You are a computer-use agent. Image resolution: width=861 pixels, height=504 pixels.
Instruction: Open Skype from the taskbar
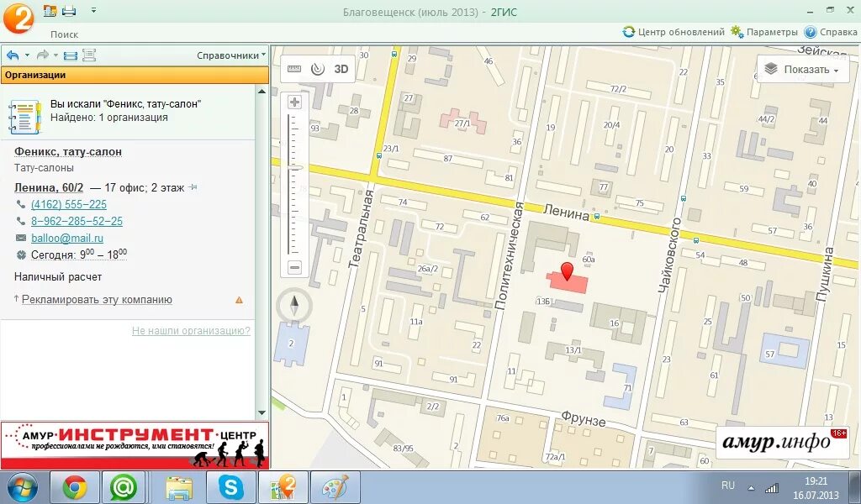(230, 487)
